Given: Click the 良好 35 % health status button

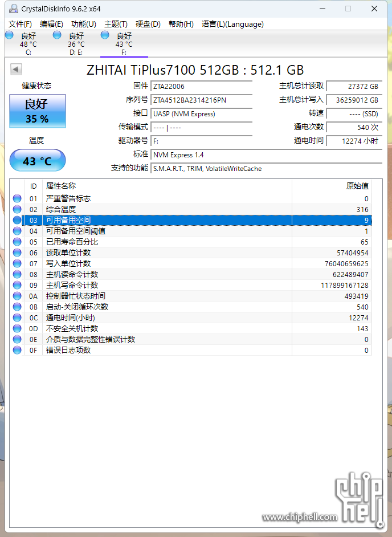Looking at the screenshot, I should [x=37, y=111].
